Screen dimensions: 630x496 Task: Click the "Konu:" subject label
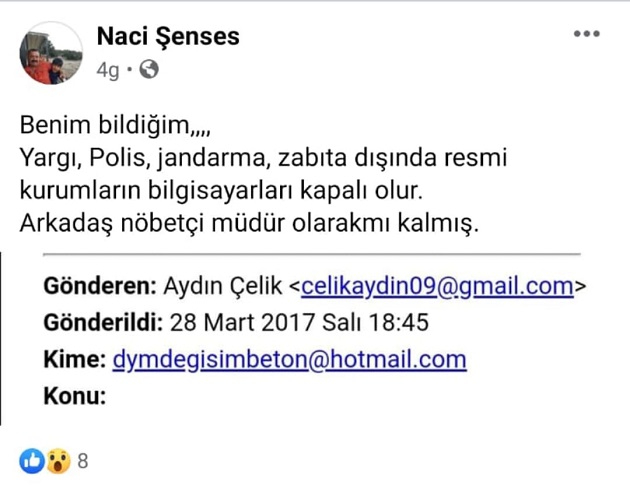point(75,395)
